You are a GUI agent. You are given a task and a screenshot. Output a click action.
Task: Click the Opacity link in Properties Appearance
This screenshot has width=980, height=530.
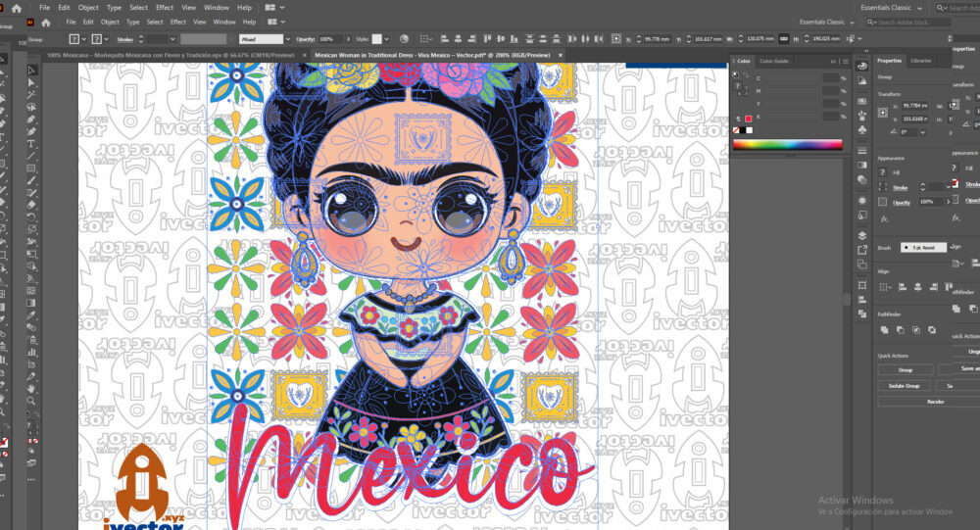tap(902, 202)
